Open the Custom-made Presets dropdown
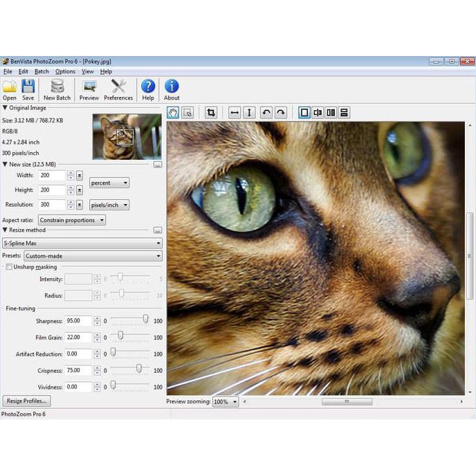Viewport: 476px width, 476px height. 93,256
